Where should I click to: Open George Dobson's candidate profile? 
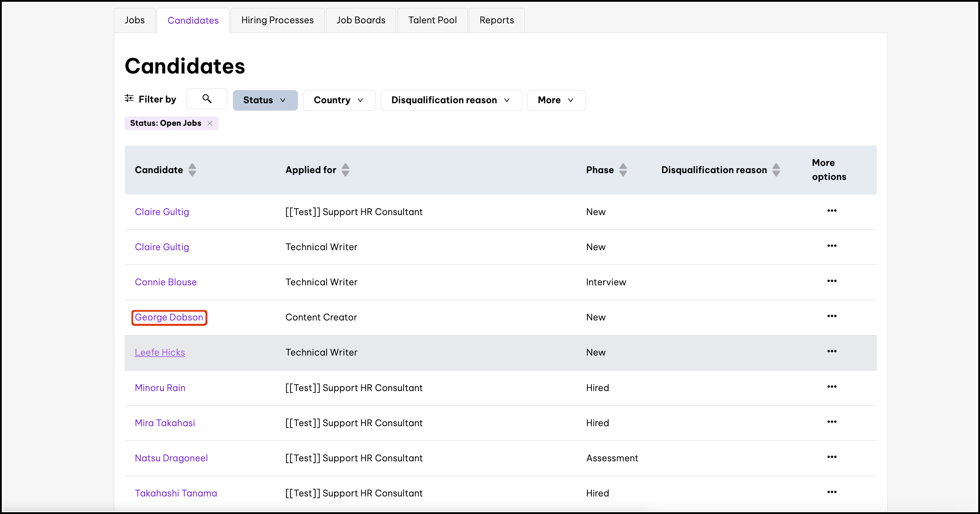tap(169, 318)
